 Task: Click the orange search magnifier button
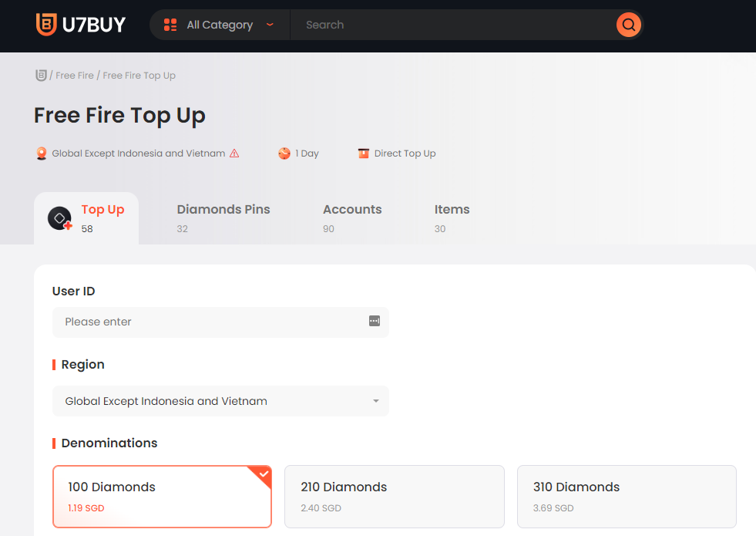(628, 25)
